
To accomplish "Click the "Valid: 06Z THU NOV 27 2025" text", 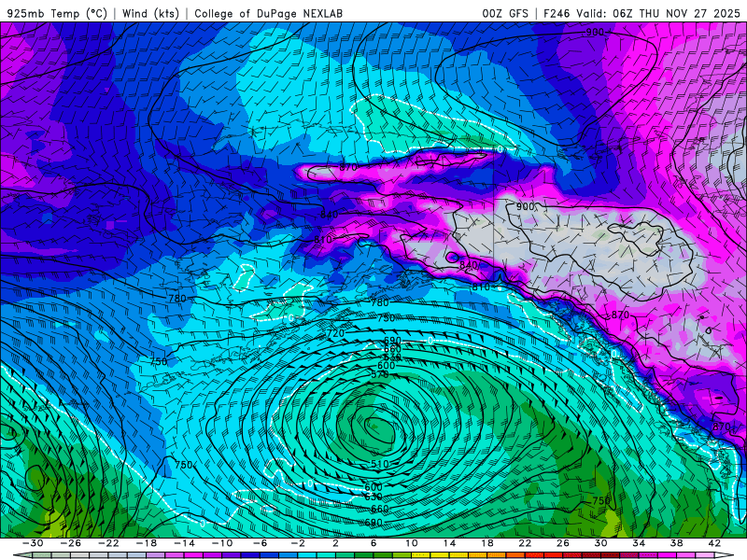I will (x=658, y=14).
